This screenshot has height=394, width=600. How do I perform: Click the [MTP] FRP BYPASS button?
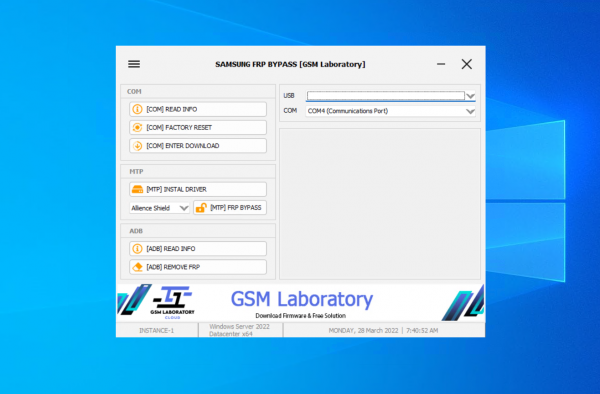tap(230, 208)
